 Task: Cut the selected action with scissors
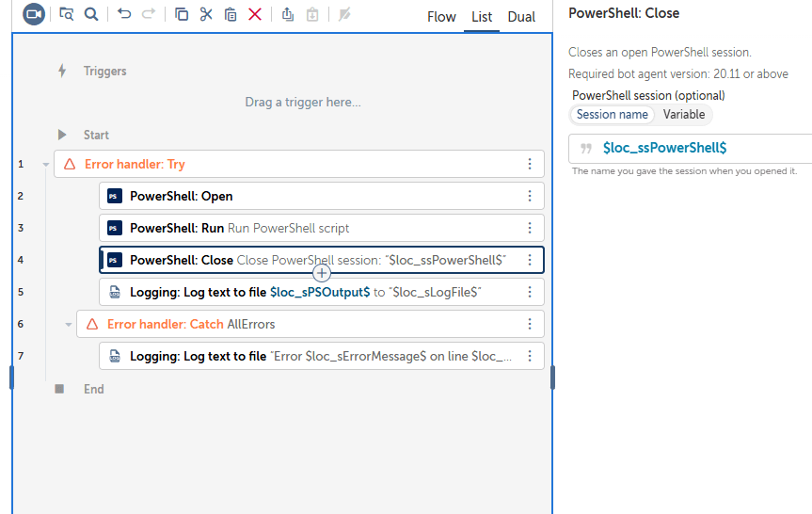click(206, 14)
